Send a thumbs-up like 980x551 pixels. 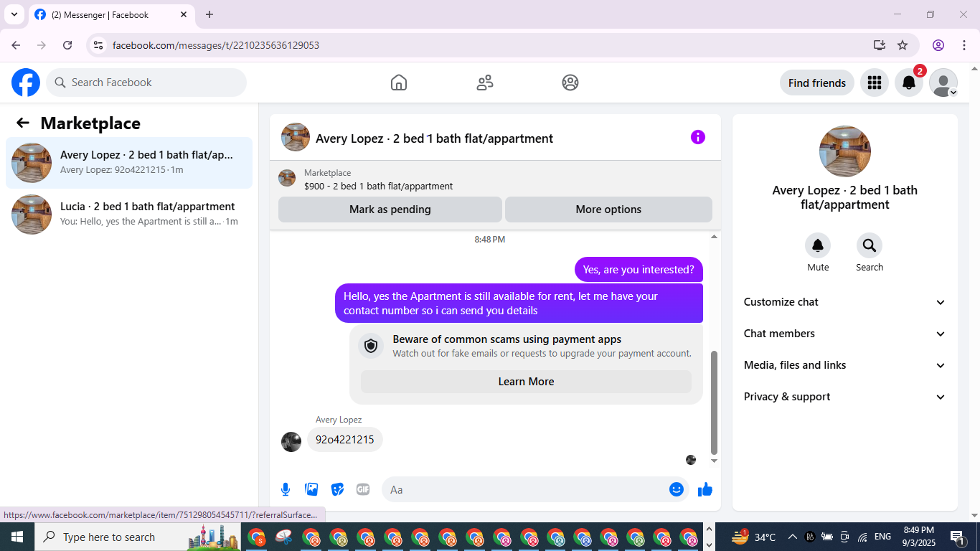point(705,489)
